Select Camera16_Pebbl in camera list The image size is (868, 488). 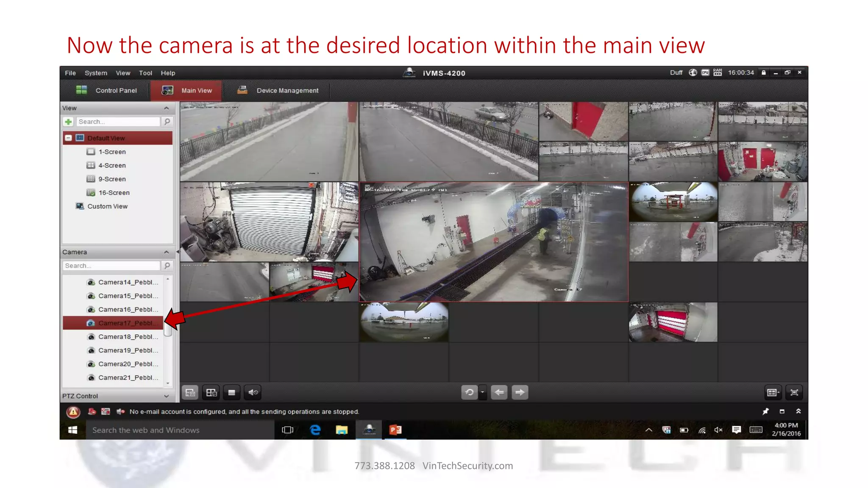[x=122, y=309]
